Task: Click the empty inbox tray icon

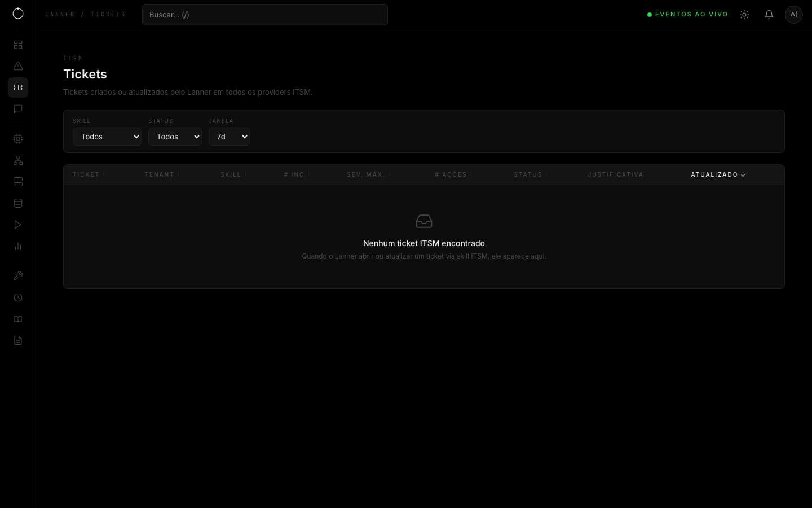Action: [424, 221]
